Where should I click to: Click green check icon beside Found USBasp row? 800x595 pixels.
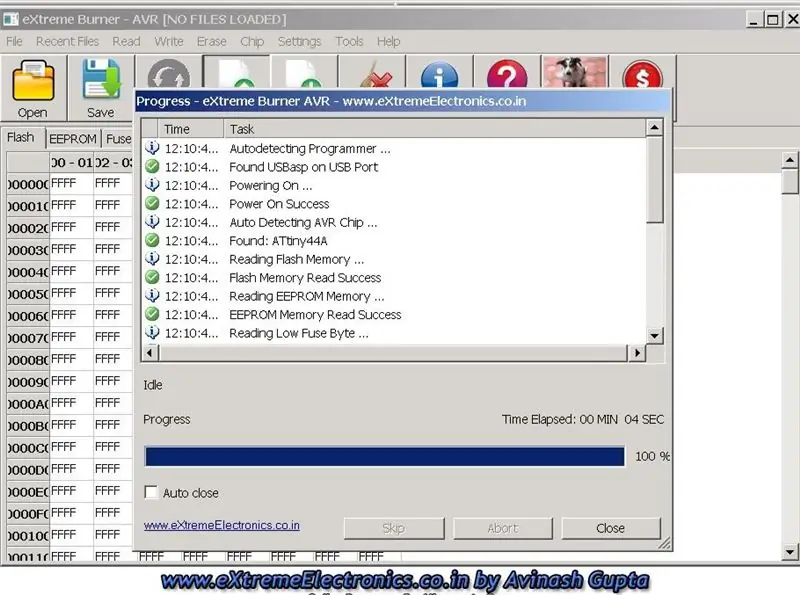point(152,166)
